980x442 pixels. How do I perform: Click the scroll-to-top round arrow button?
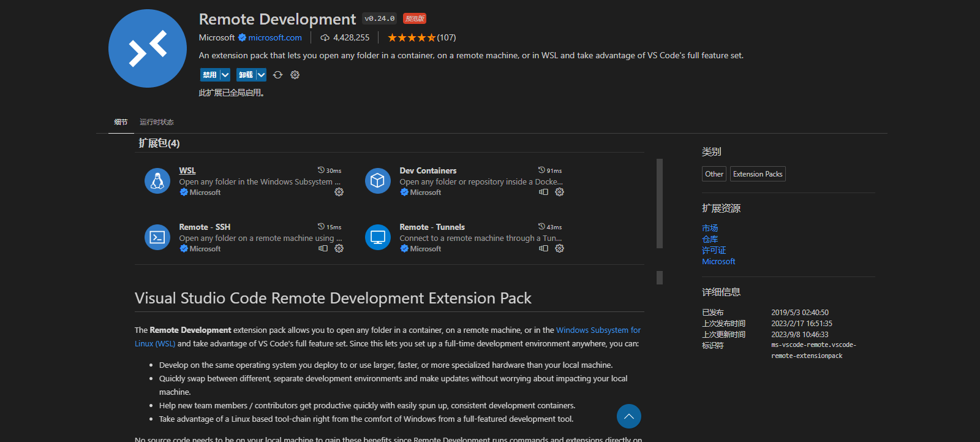(629, 416)
